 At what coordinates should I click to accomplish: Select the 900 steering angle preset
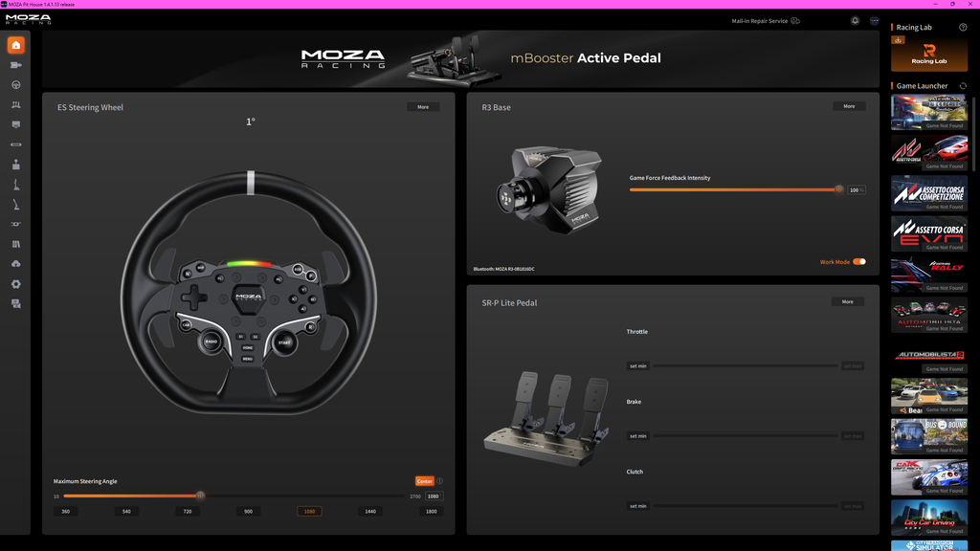point(248,511)
